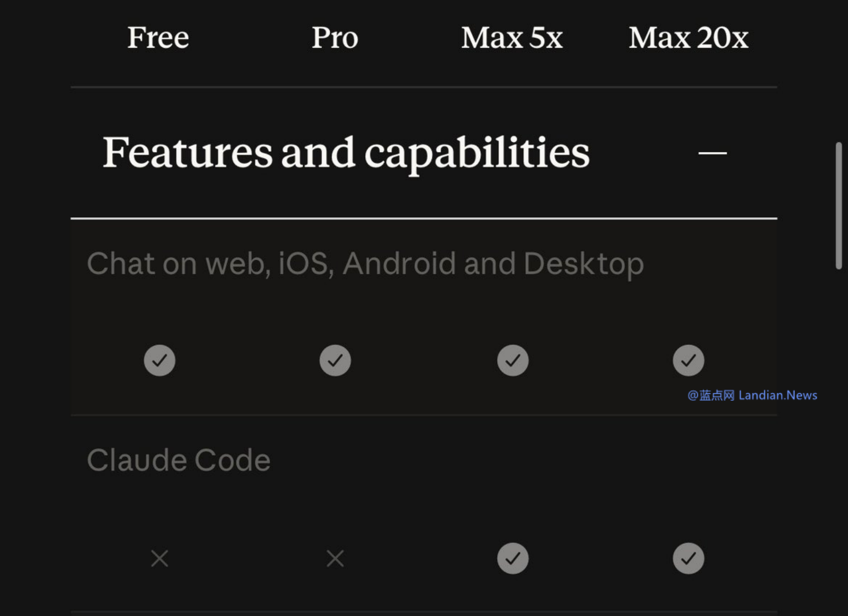Image resolution: width=848 pixels, height=616 pixels.
Task: Click the Chat on web, iOS, Android label
Action: click(x=365, y=263)
